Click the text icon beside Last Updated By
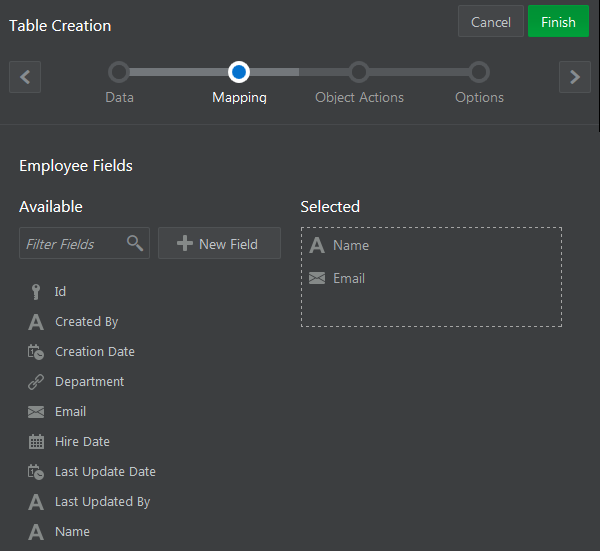 click(36, 502)
